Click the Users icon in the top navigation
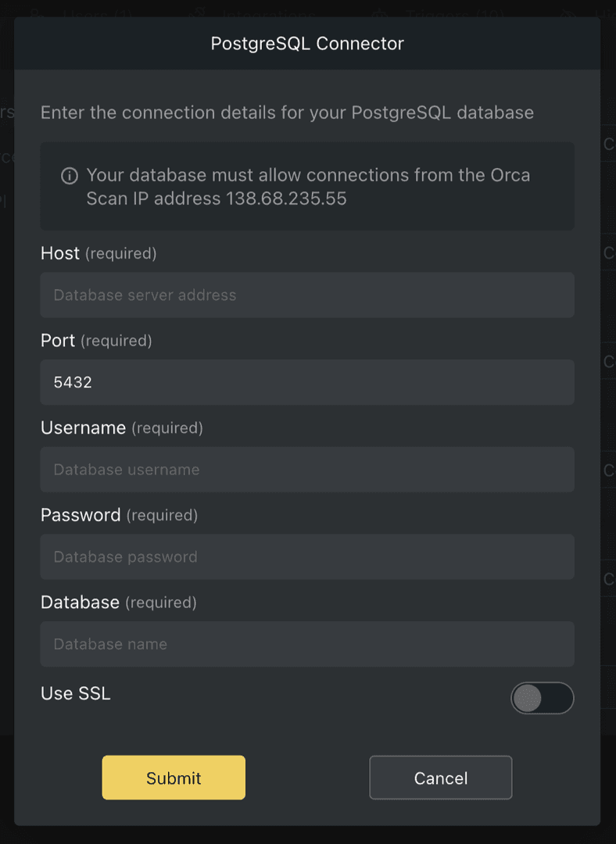The width and height of the screenshot is (616, 844). coord(37,14)
